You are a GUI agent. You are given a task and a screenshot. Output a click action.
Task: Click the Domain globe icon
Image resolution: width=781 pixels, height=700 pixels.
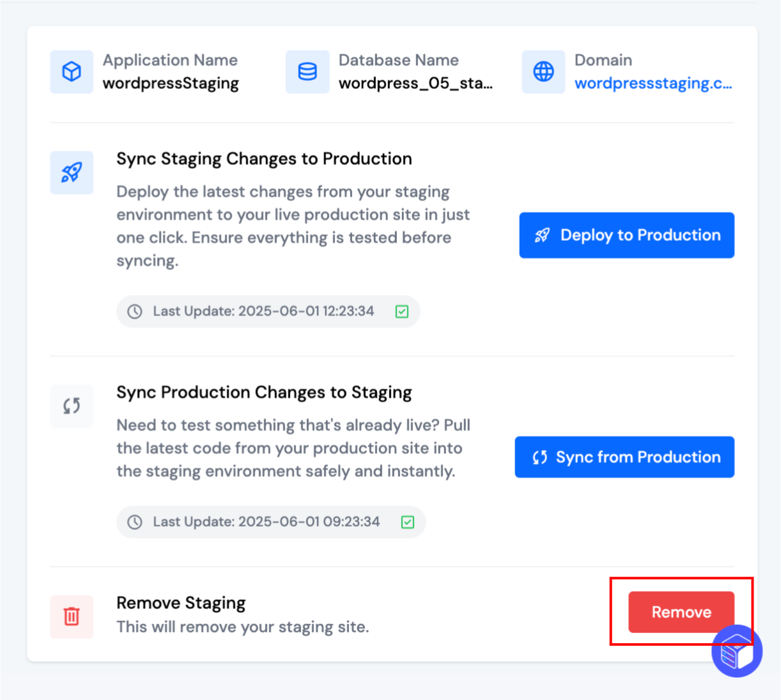543,72
